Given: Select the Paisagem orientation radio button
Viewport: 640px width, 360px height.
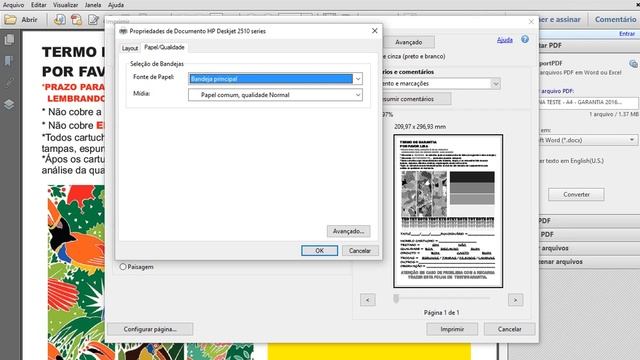Looking at the screenshot, I should point(123,267).
